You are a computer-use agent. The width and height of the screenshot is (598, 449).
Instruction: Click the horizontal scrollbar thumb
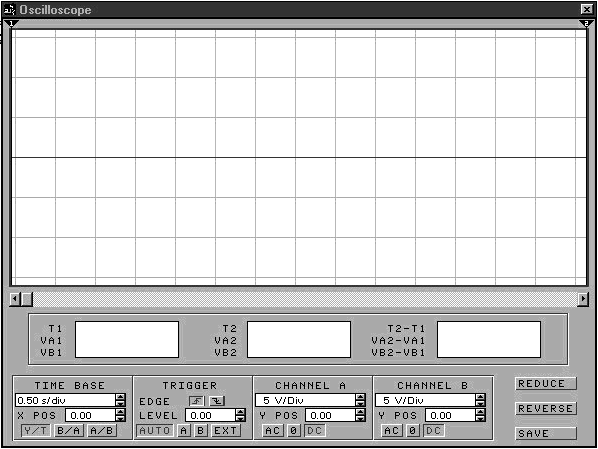tap(27, 299)
